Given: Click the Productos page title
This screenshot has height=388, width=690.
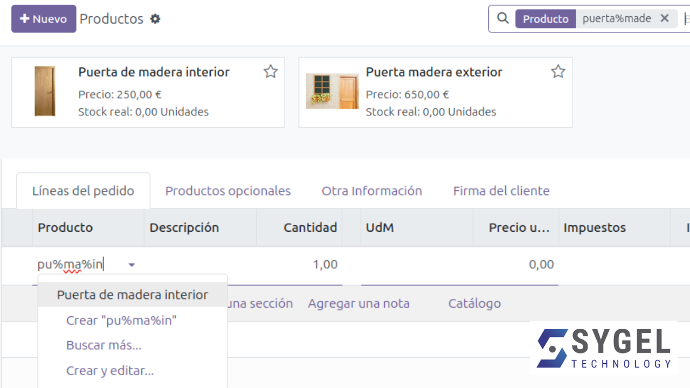Looking at the screenshot, I should [x=111, y=19].
